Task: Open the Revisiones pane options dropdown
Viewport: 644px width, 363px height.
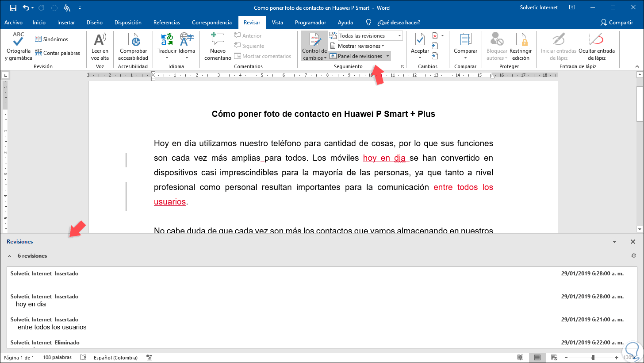Action: click(614, 242)
